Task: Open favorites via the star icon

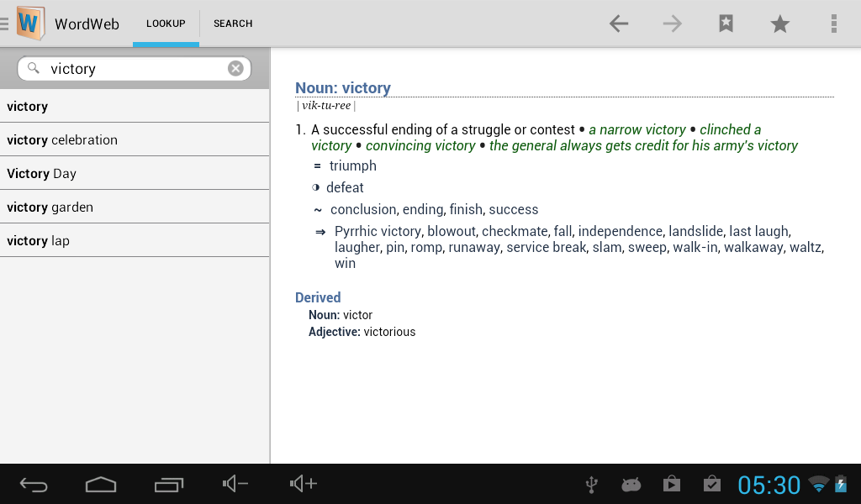Action: point(779,24)
